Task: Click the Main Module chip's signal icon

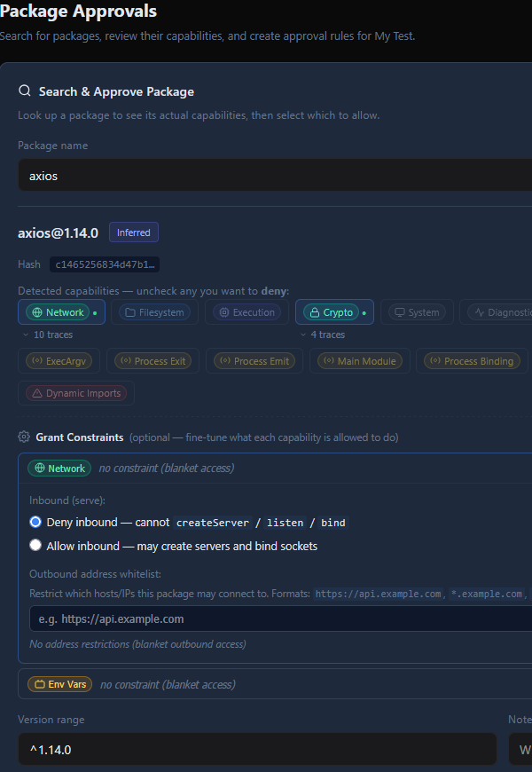Action: (x=329, y=361)
